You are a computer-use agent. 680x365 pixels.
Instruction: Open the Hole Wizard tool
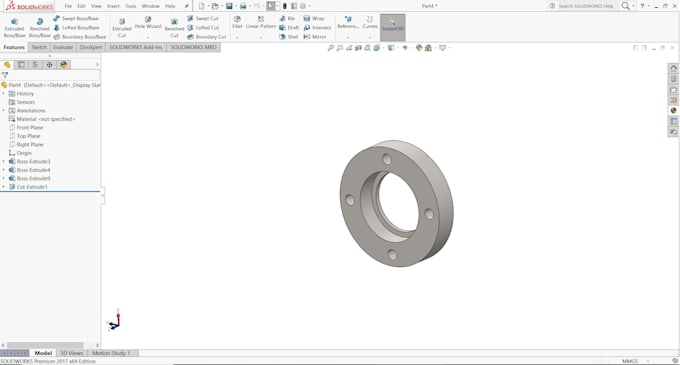[148, 23]
